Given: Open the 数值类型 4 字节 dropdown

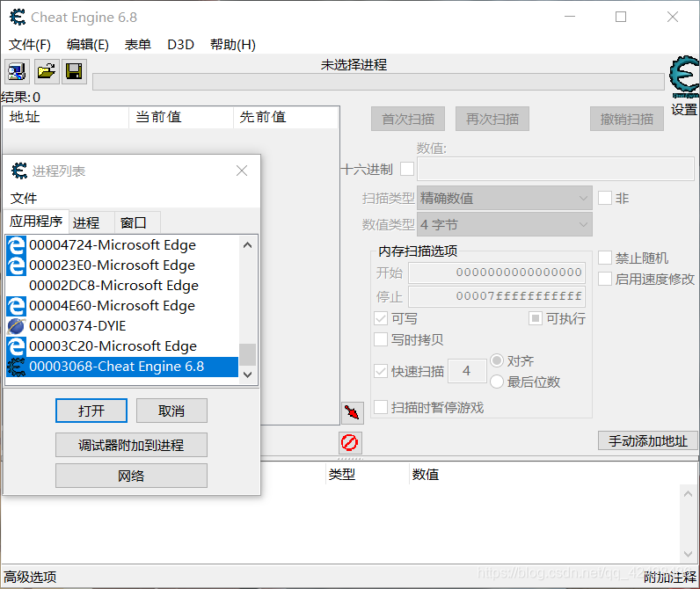Looking at the screenshot, I should pos(505,224).
